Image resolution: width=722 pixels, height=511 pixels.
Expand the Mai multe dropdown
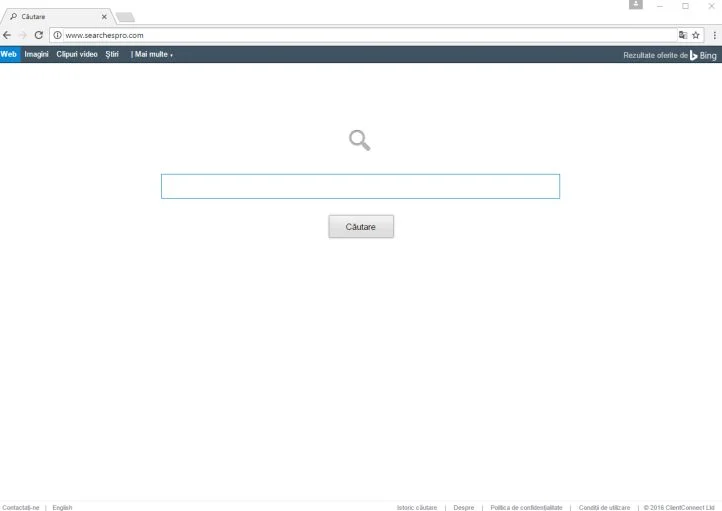click(153, 54)
